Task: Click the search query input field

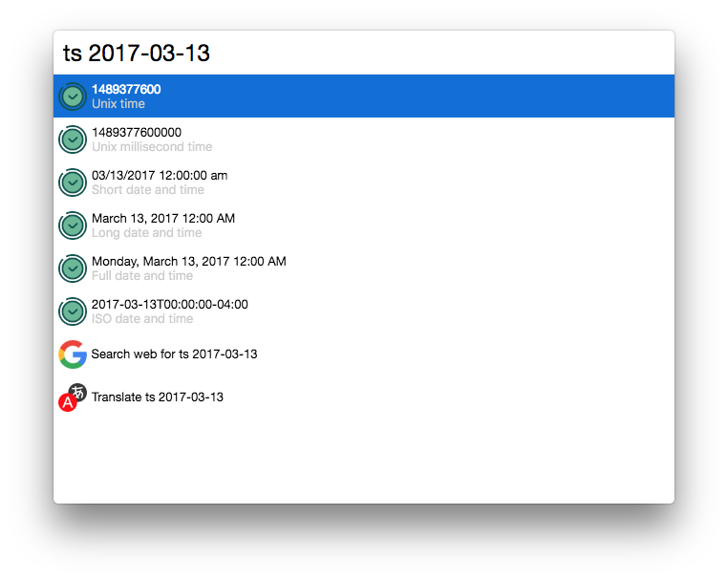Action: [x=364, y=53]
